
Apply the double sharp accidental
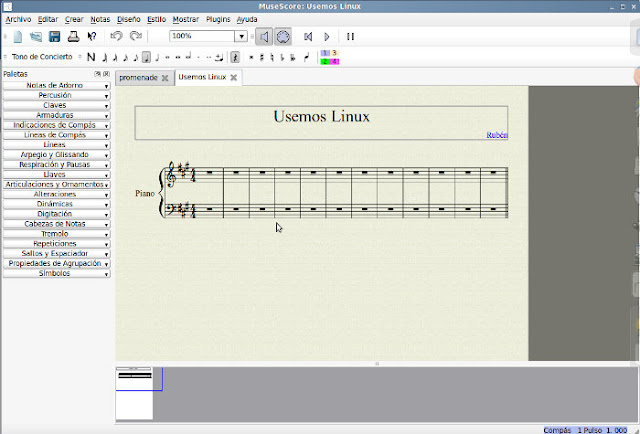tap(251, 58)
